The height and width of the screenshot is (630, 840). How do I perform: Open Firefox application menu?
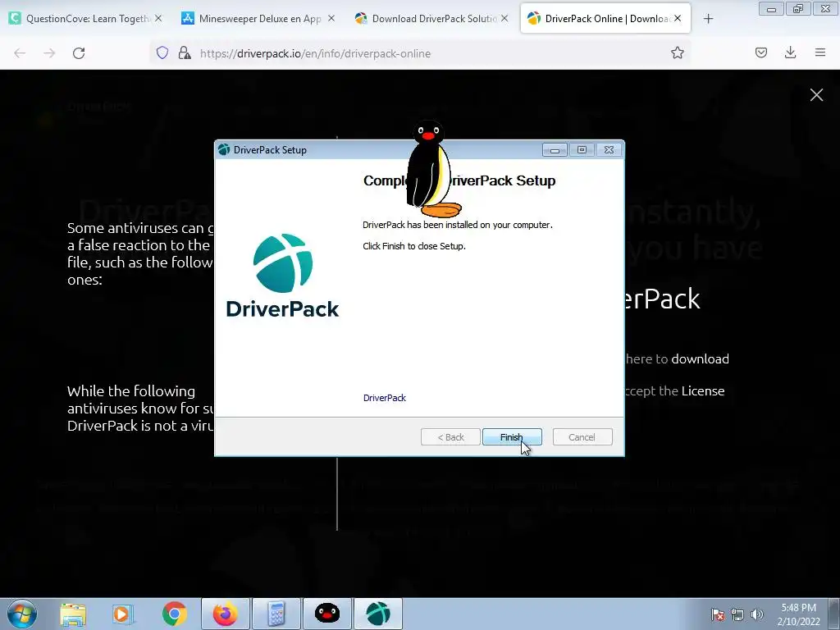click(x=820, y=52)
